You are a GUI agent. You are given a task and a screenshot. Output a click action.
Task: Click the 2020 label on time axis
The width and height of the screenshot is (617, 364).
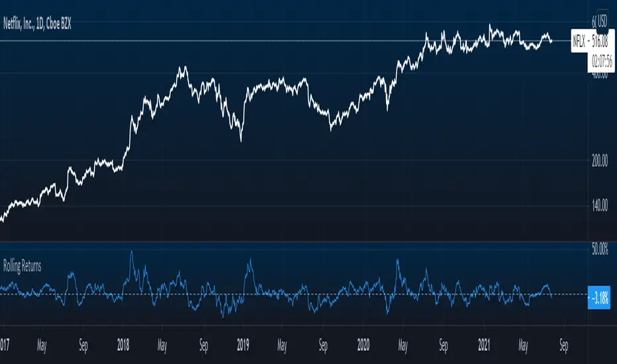click(363, 345)
